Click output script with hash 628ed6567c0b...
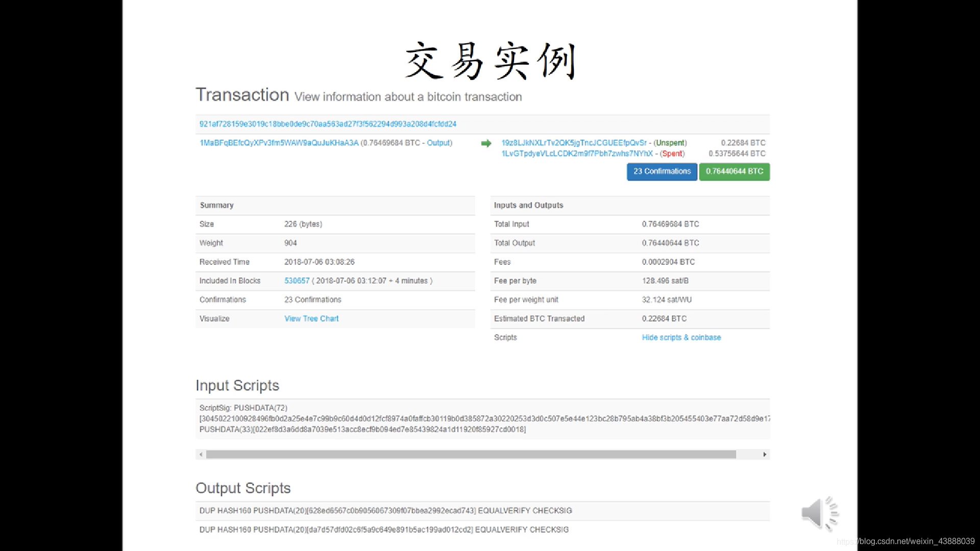980x551 pixels. [x=385, y=511]
